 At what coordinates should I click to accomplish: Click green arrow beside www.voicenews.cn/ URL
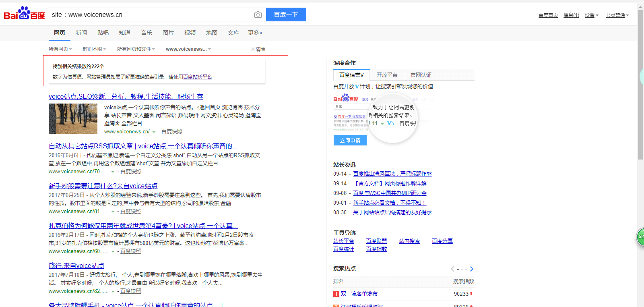[x=154, y=132]
